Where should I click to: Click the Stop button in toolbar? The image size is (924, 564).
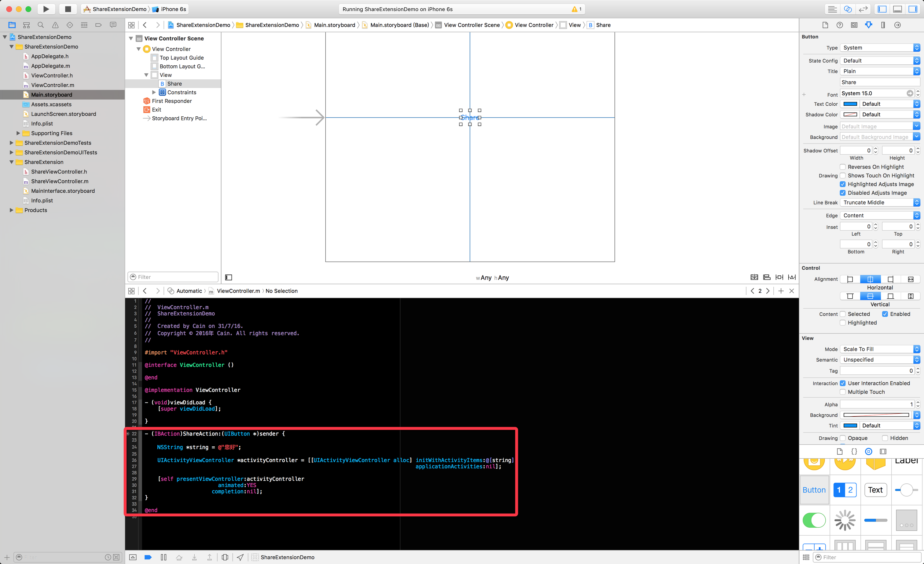pyautogui.click(x=68, y=9)
